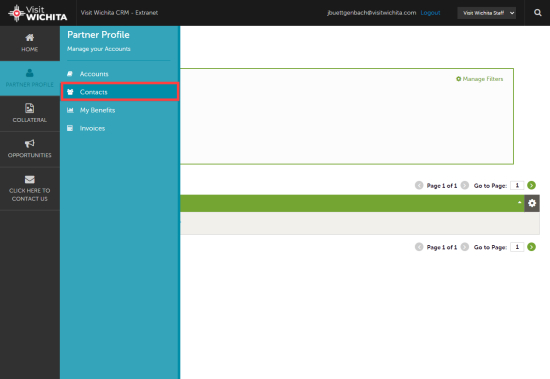Click top green go-to-page arrow button
This screenshot has height=379, width=550.
point(531,185)
